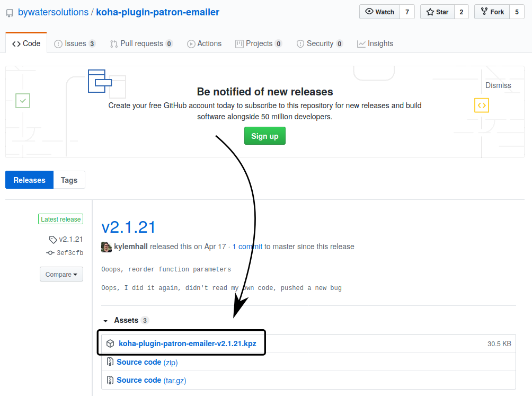View the watchers count 7

[x=407, y=12]
